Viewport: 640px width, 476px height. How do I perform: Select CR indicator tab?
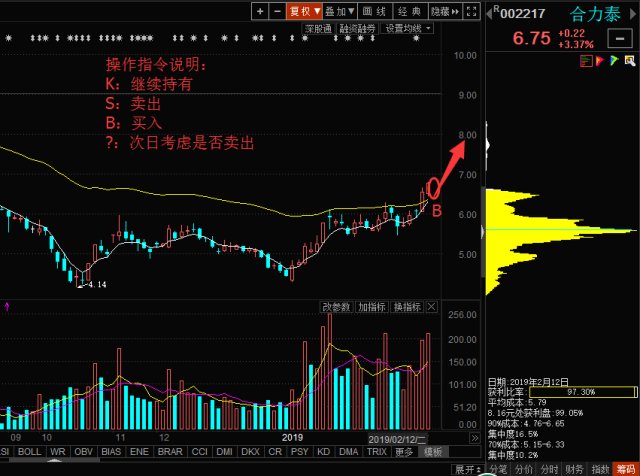275,452
